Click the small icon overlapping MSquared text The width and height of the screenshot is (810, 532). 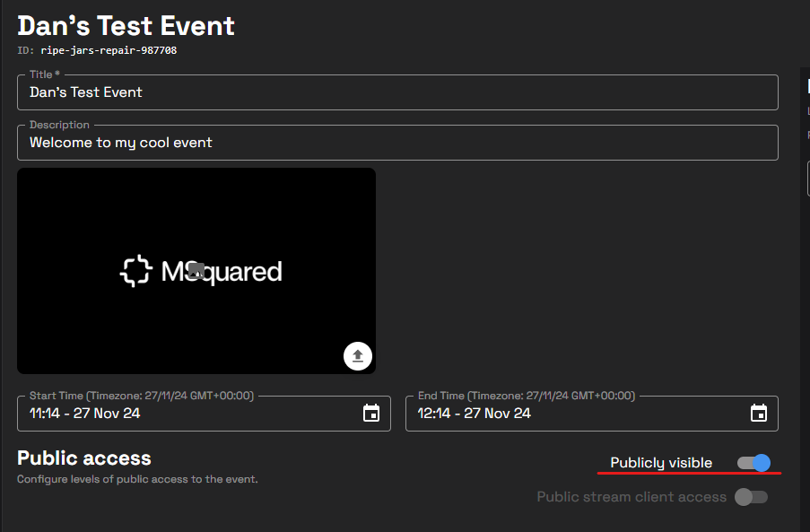click(x=196, y=270)
